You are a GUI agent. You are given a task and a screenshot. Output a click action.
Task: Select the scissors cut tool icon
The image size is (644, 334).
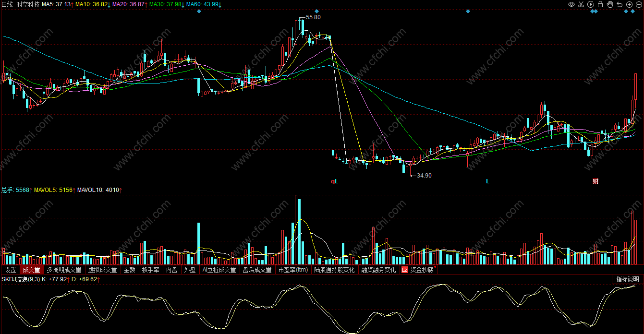pos(581,4)
